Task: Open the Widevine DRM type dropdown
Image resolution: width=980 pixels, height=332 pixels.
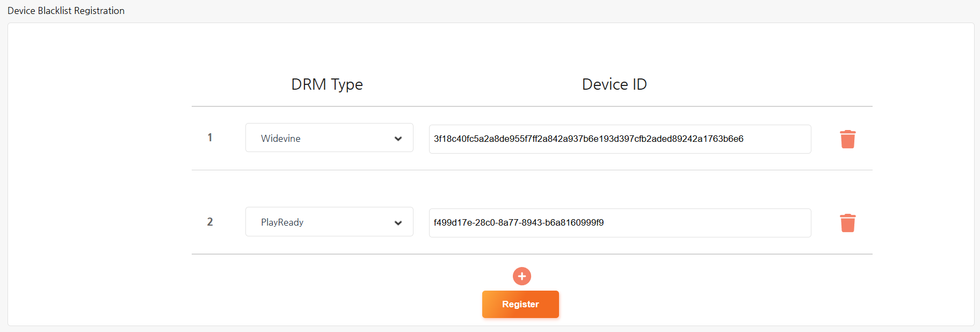Action: coord(329,138)
